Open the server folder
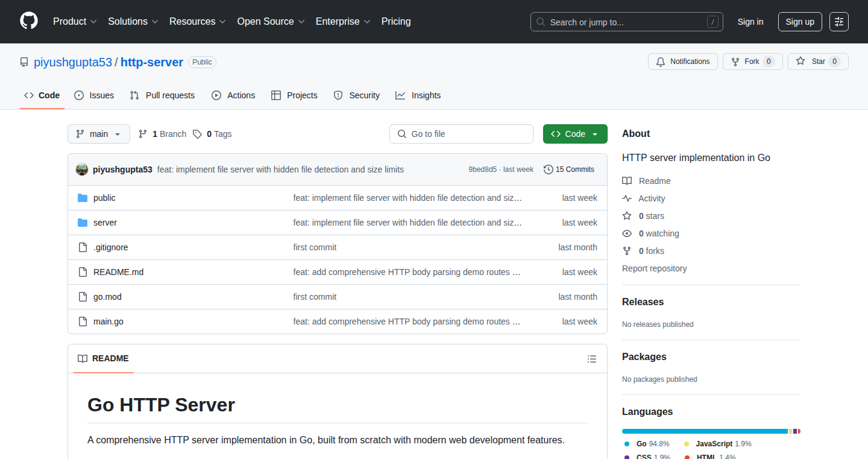This screenshot has width=868, height=459. pyautogui.click(x=105, y=223)
